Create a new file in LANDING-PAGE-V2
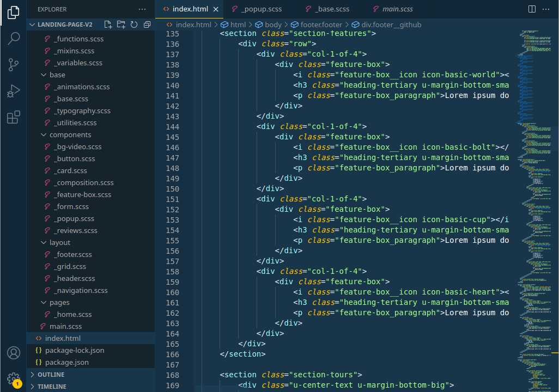The width and height of the screenshot is (559, 392). pos(108,24)
